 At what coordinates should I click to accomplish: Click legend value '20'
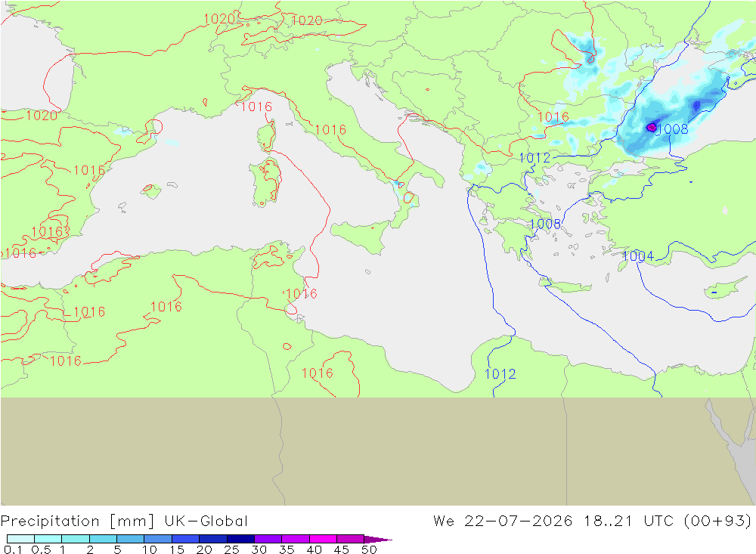click(x=204, y=549)
